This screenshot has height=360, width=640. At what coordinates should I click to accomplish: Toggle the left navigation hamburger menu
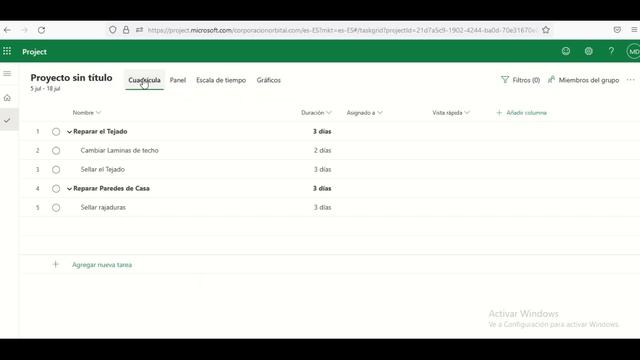click(x=7, y=73)
